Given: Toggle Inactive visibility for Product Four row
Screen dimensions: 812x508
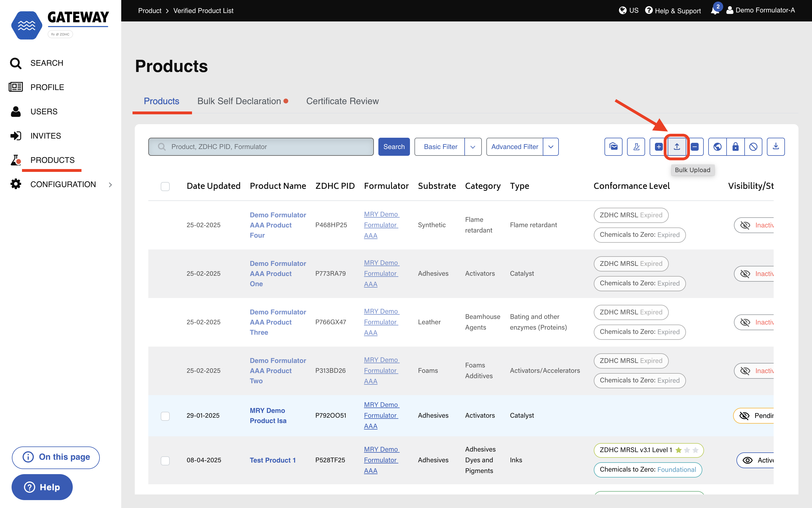Looking at the screenshot, I should 754,225.
